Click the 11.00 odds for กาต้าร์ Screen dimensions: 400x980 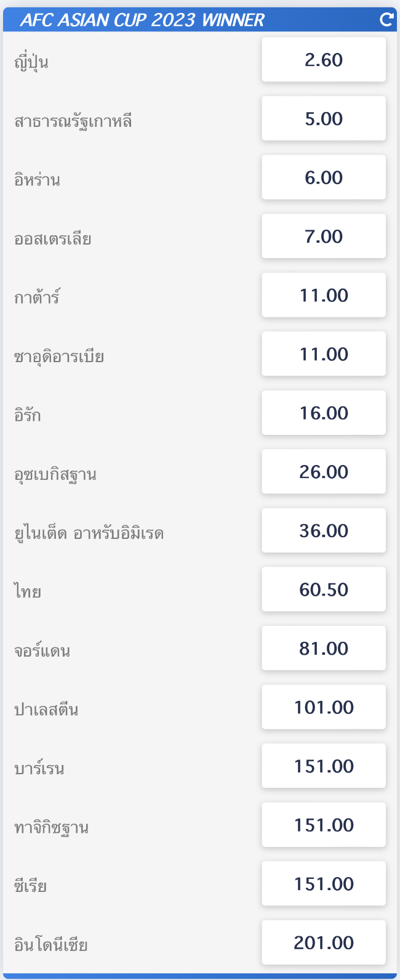(x=324, y=295)
